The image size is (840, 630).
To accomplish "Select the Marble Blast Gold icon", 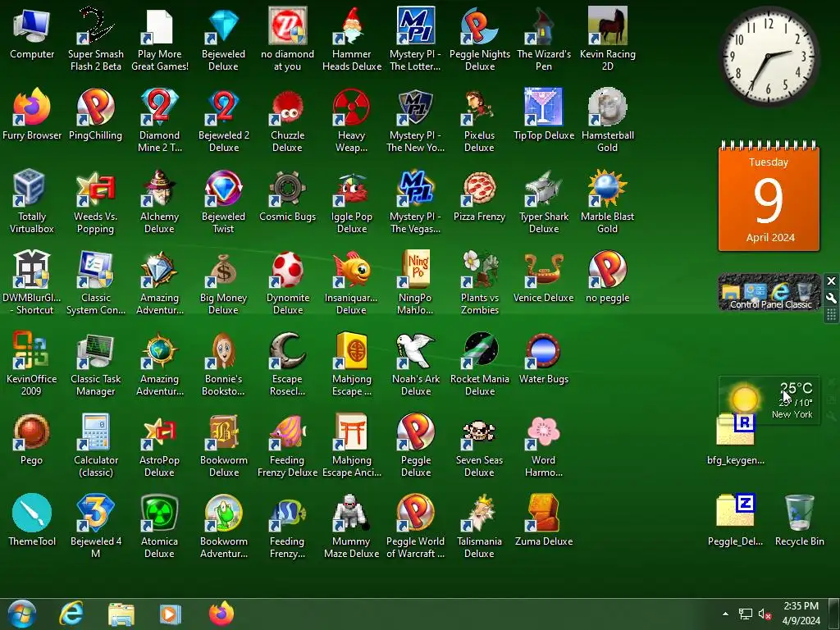I will tap(608, 189).
